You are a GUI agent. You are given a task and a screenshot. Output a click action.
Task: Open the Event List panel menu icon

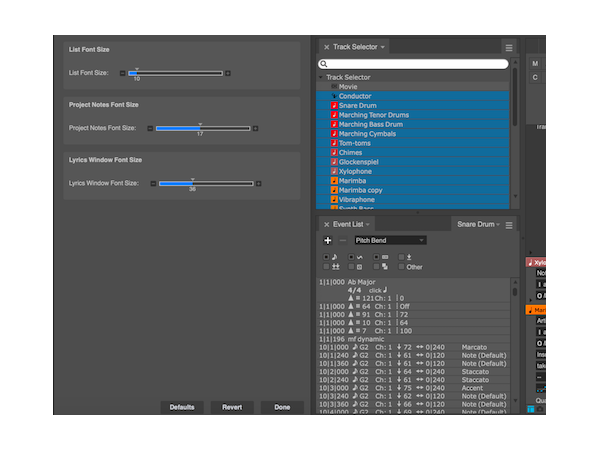[508, 225]
